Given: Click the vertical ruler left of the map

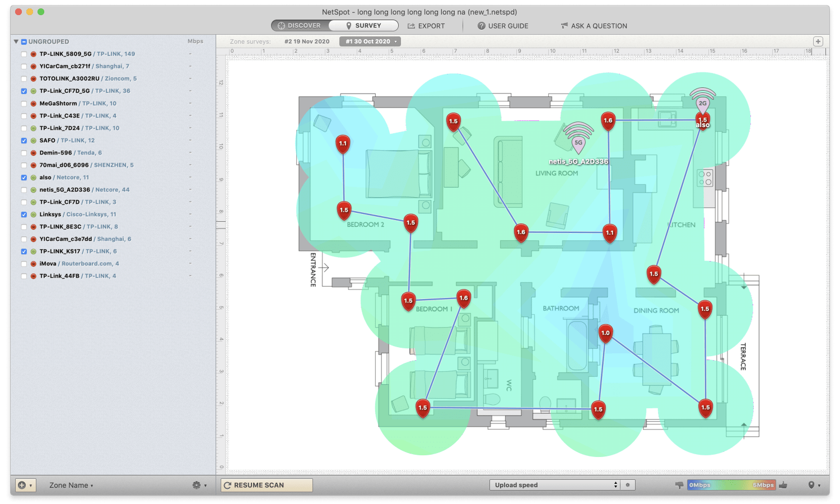Looking at the screenshot, I should point(221,264).
